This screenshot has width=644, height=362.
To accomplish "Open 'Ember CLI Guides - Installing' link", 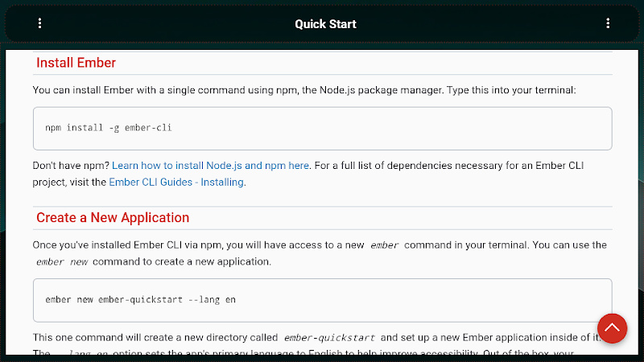I will tap(176, 183).
